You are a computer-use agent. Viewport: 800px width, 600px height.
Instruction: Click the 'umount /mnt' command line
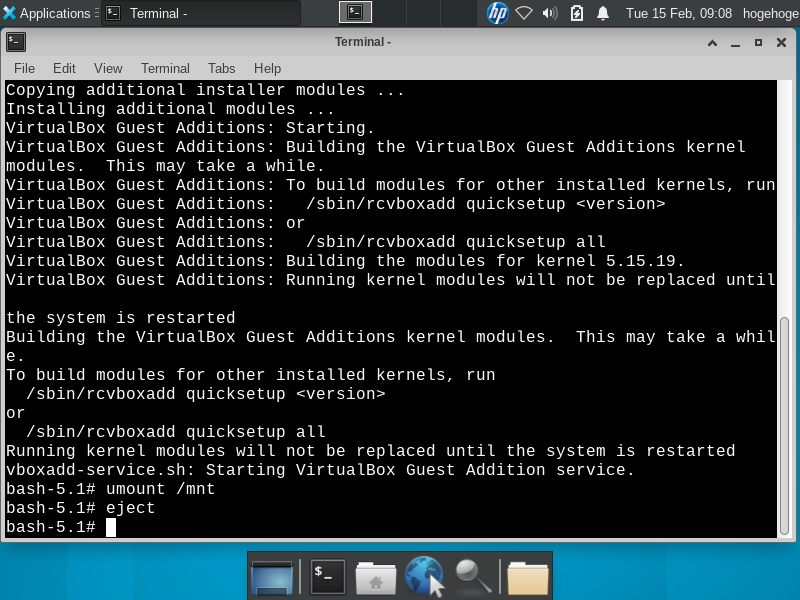[x=111, y=489]
